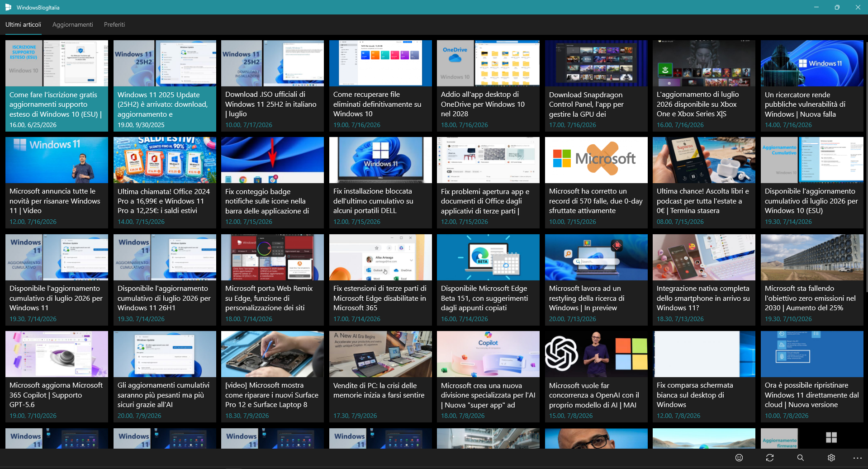Open the settings gear
Image resolution: width=868 pixels, height=469 pixels.
[x=831, y=458]
